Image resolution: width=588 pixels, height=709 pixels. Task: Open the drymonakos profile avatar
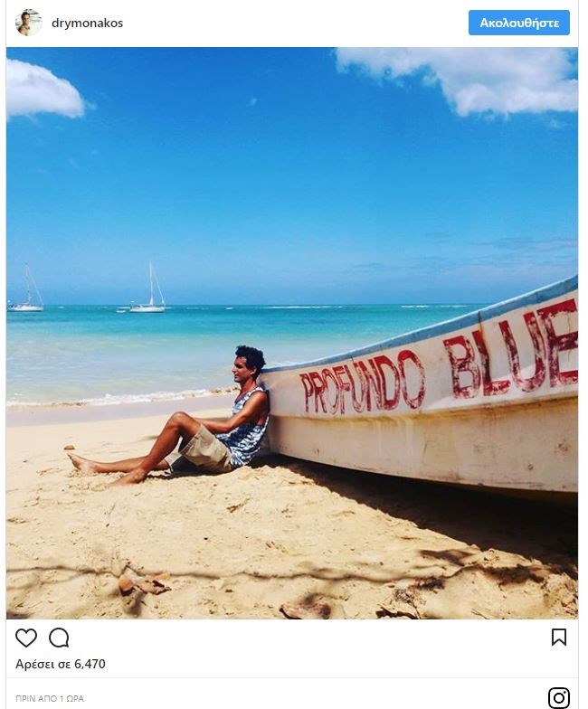(x=29, y=23)
